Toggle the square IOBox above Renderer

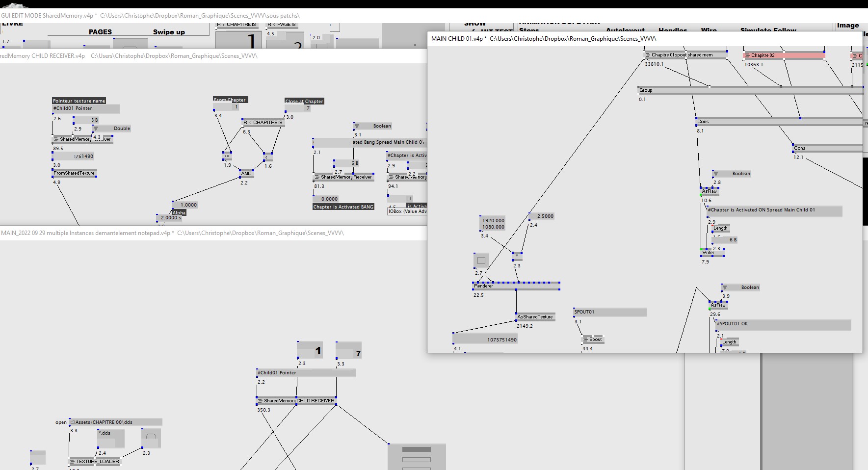click(x=481, y=261)
